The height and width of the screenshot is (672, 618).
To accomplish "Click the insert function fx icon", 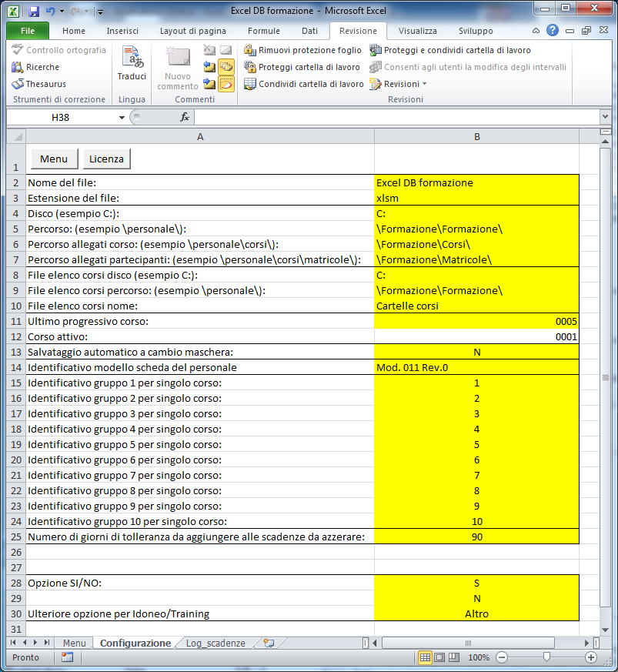I will tap(185, 117).
